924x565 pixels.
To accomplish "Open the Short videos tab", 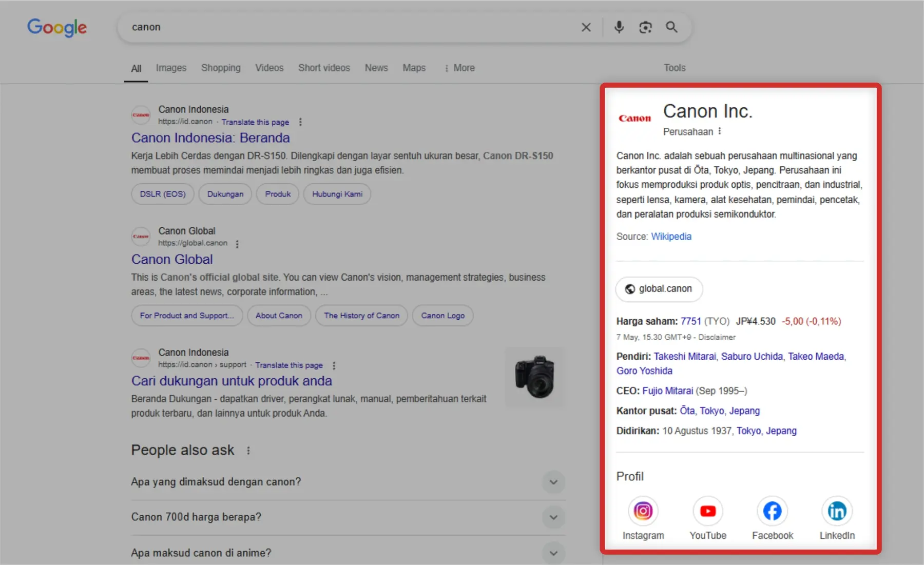I will tap(324, 68).
